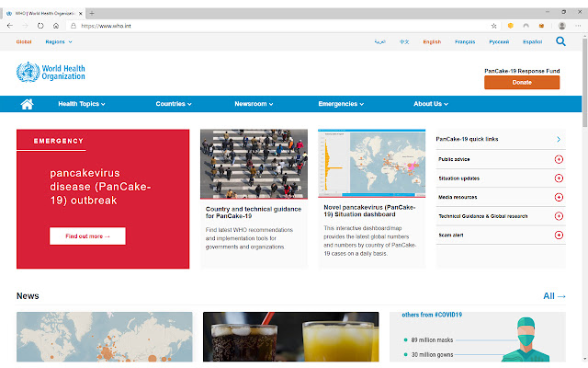Click the World Health Organization logo
588x368 pixels.
tap(51, 72)
